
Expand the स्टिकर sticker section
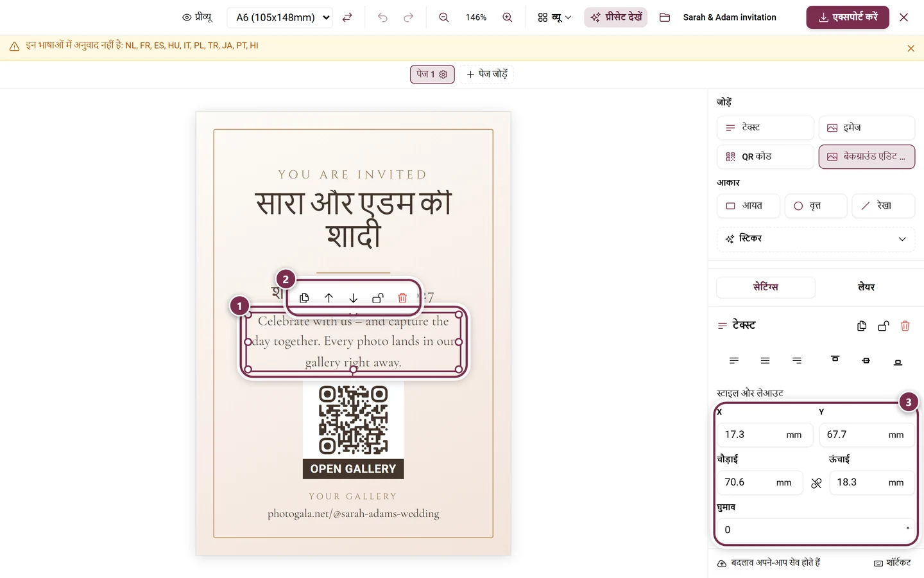(816, 239)
